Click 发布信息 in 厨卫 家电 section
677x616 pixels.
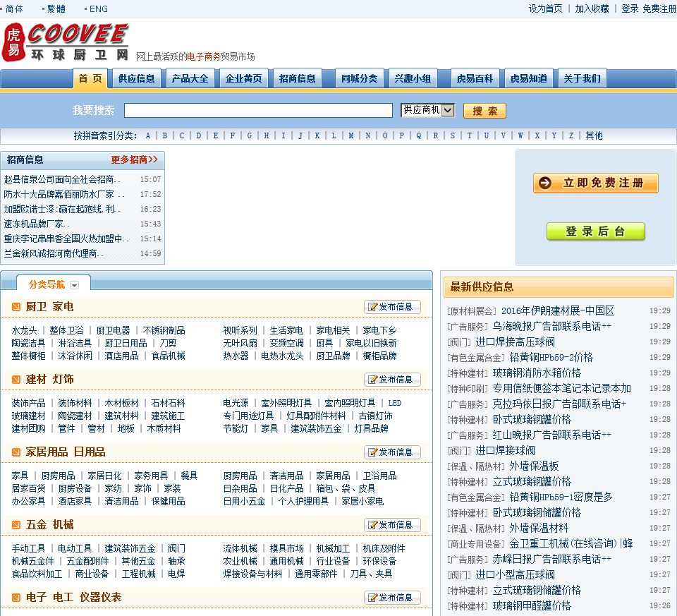[x=392, y=307]
